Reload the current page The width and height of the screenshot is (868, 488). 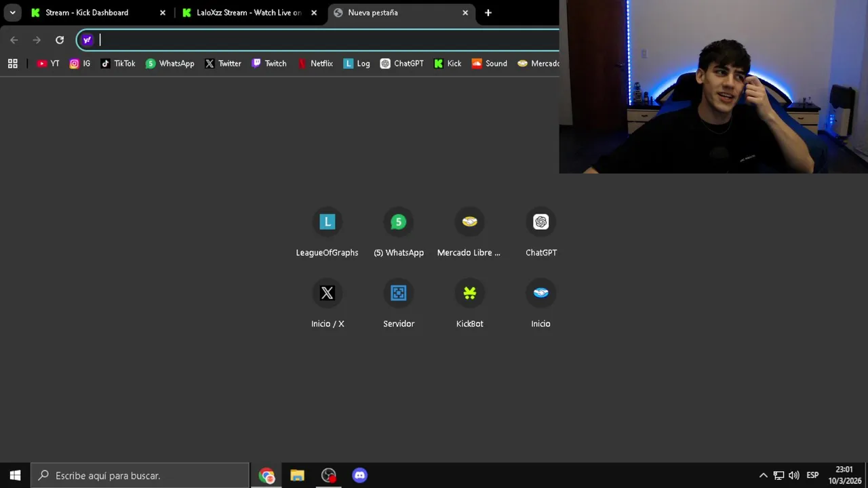pos(60,40)
